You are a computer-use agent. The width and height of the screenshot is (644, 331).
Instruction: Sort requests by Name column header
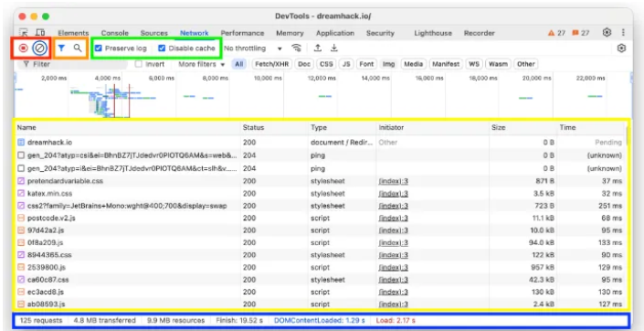(x=127, y=127)
